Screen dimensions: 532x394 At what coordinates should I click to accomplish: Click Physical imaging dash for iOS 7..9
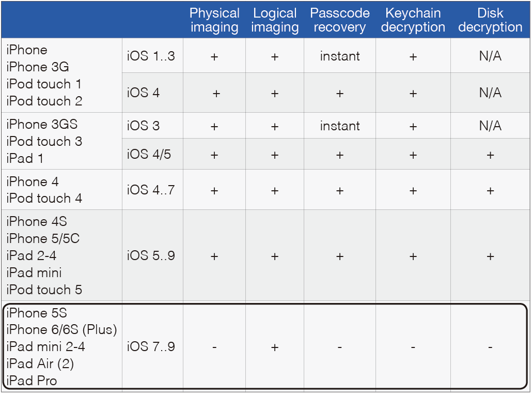click(x=214, y=347)
